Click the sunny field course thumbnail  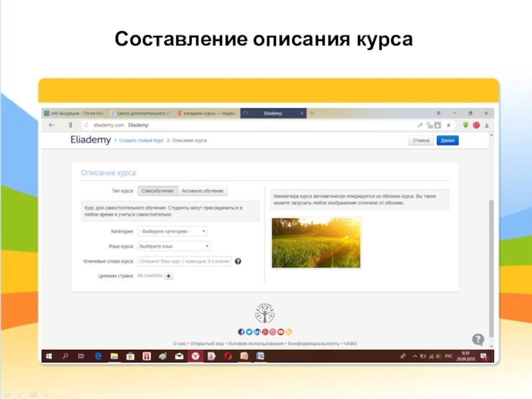(x=316, y=243)
